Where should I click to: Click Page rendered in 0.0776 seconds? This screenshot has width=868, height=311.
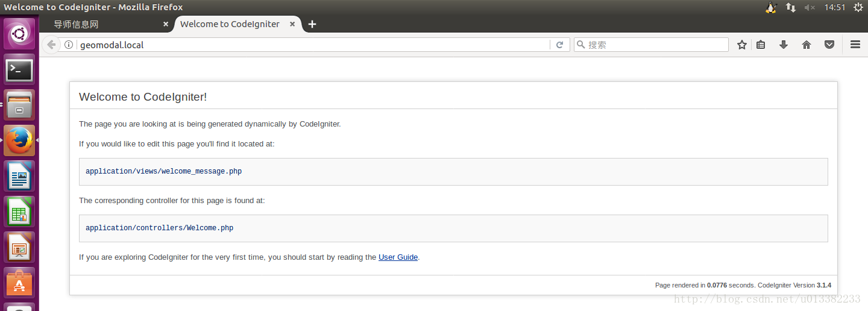pyautogui.click(x=705, y=285)
